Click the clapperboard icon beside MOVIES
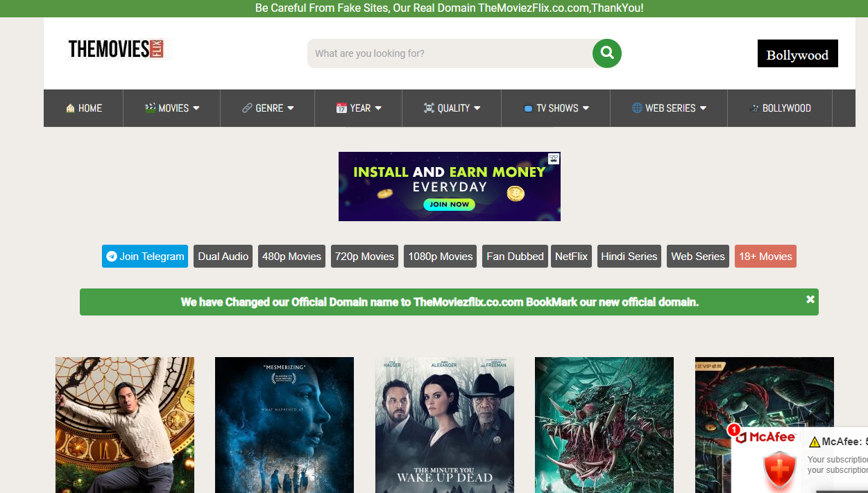Viewport: 868px width, 493px height. point(150,108)
